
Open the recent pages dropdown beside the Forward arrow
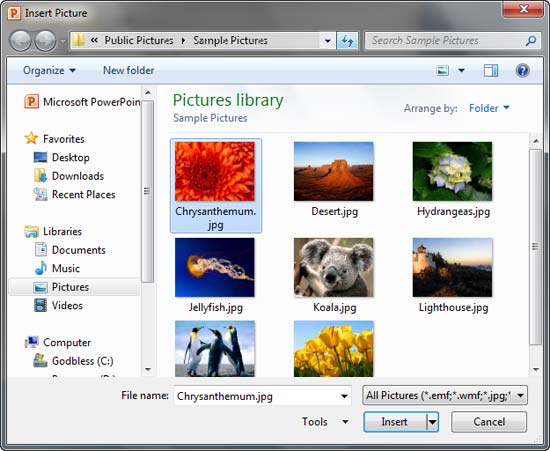click(62, 41)
